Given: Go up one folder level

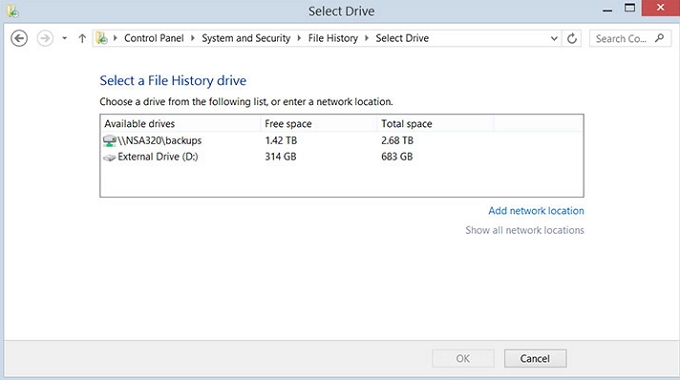Looking at the screenshot, I should [x=82, y=38].
